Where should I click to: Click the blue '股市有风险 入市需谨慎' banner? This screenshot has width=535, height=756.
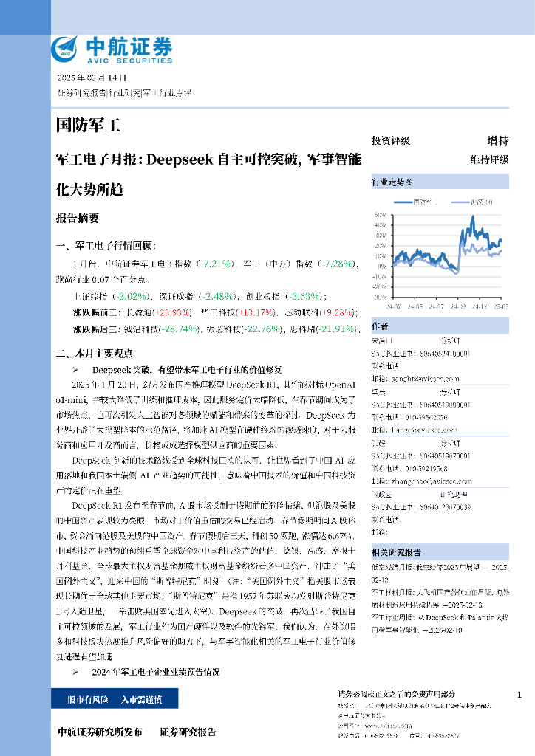(x=115, y=698)
